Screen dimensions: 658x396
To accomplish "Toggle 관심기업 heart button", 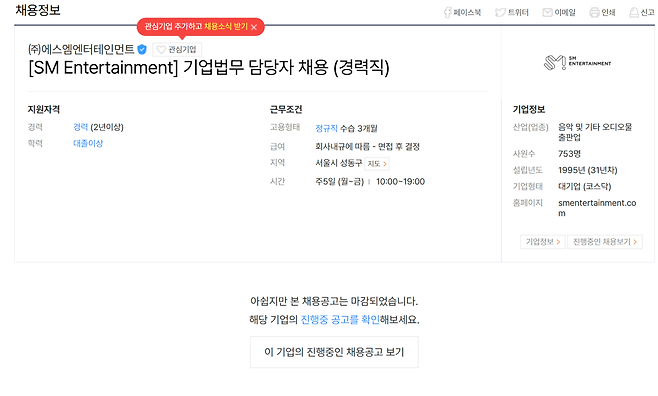I will pos(177,50).
